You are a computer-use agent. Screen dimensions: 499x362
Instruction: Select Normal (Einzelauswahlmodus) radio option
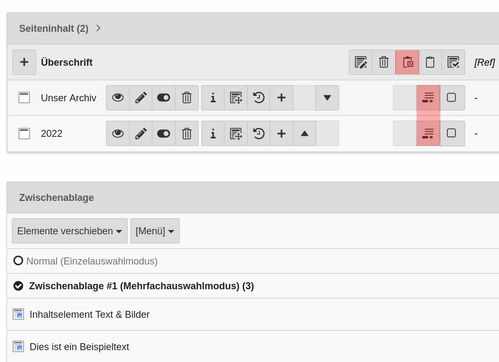pyautogui.click(x=18, y=261)
